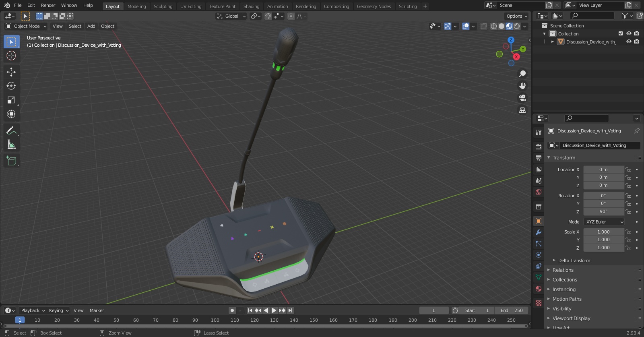Open the Physics properties tab

tap(539, 255)
